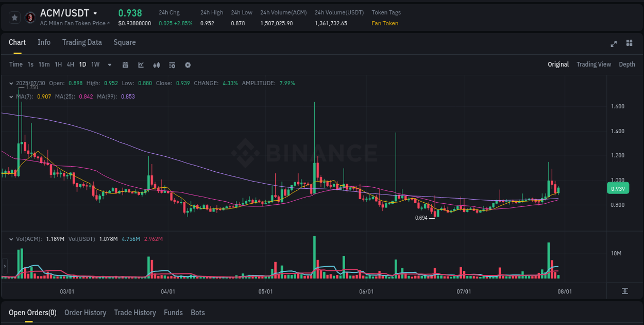The height and width of the screenshot is (325, 644).
Task: Switch to the Trading Data tab
Action: (82, 42)
